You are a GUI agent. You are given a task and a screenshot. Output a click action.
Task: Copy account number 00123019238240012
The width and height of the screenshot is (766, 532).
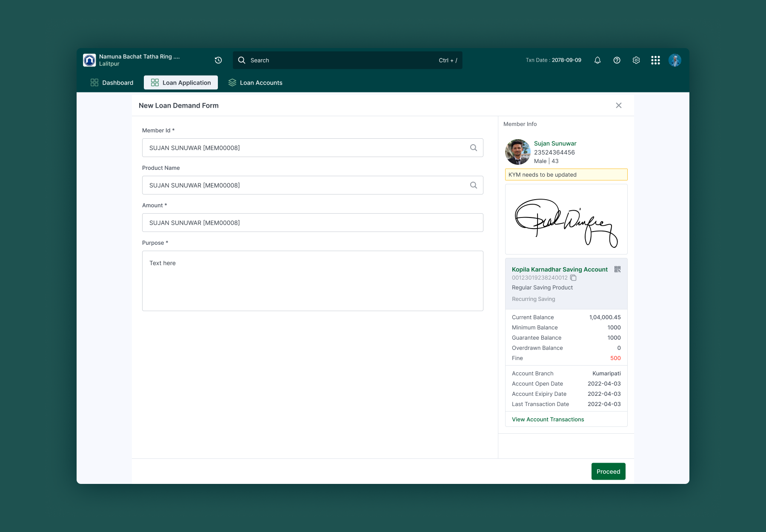point(573,278)
